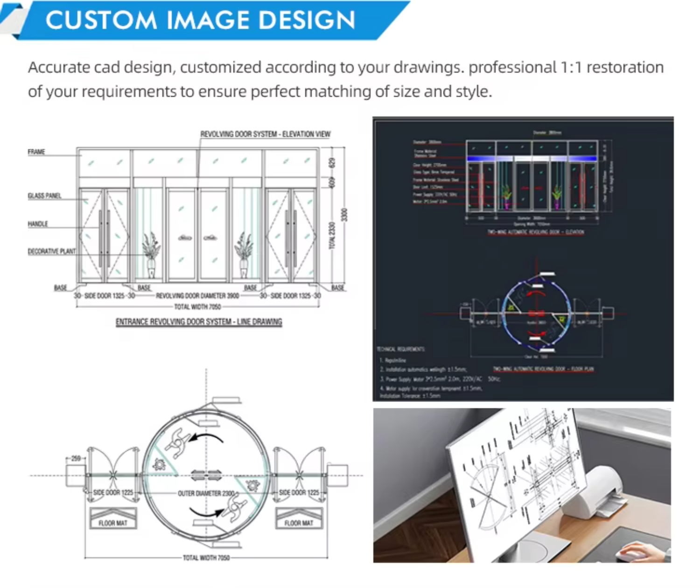Select the dark CAD screenshot image
The image size is (700, 588).
click(x=523, y=259)
